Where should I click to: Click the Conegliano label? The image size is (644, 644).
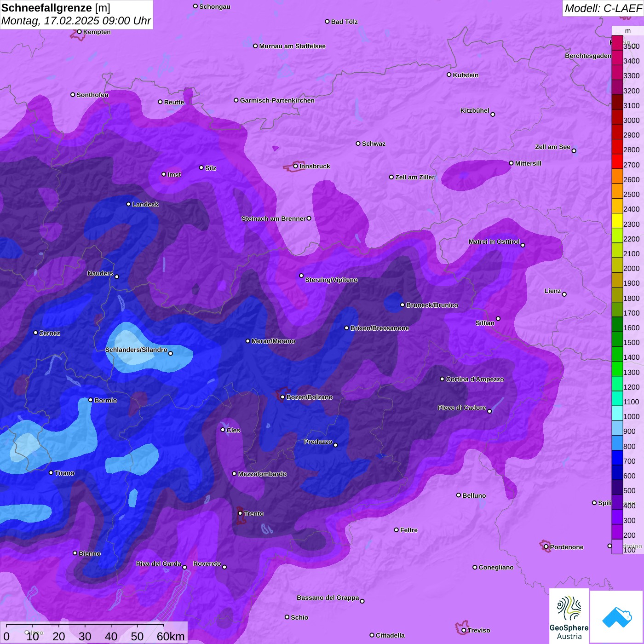[x=496, y=567]
